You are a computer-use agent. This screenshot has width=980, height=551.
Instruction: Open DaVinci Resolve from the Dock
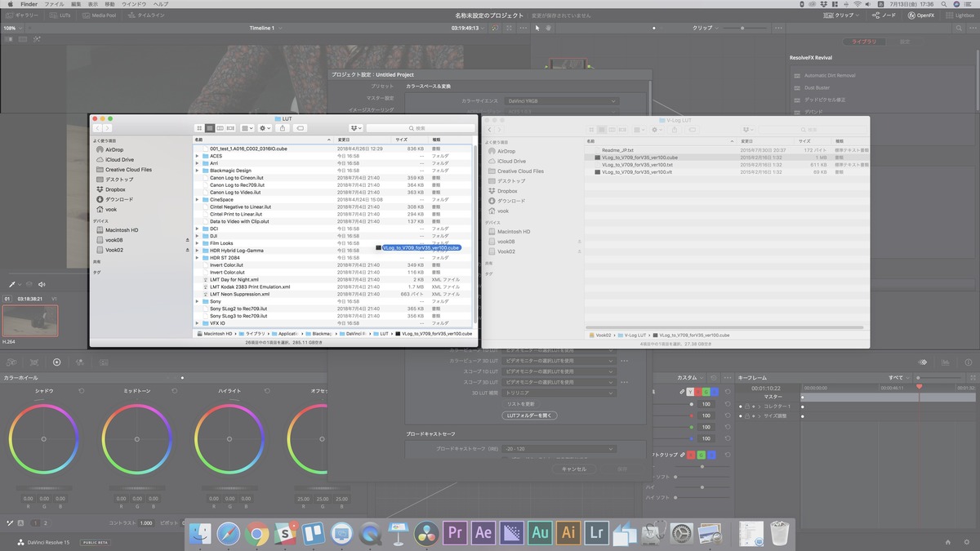(x=426, y=533)
